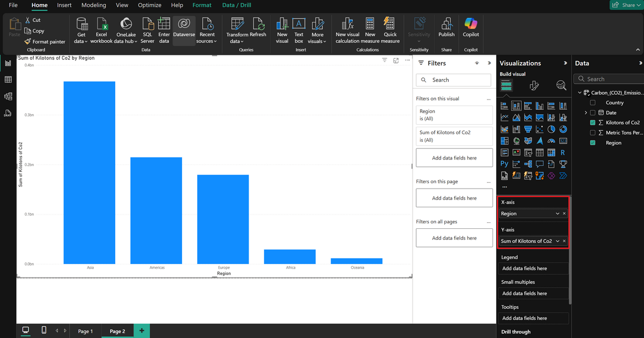This screenshot has width=644, height=338.
Task: Switch to Page 1 tab
Action: pos(86,331)
